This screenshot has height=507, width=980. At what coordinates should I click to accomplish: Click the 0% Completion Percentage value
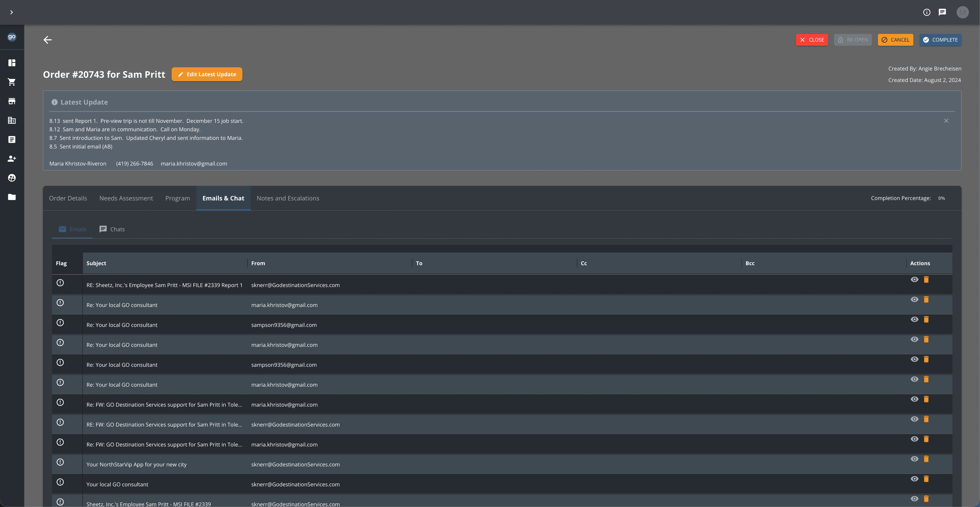coord(941,198)
